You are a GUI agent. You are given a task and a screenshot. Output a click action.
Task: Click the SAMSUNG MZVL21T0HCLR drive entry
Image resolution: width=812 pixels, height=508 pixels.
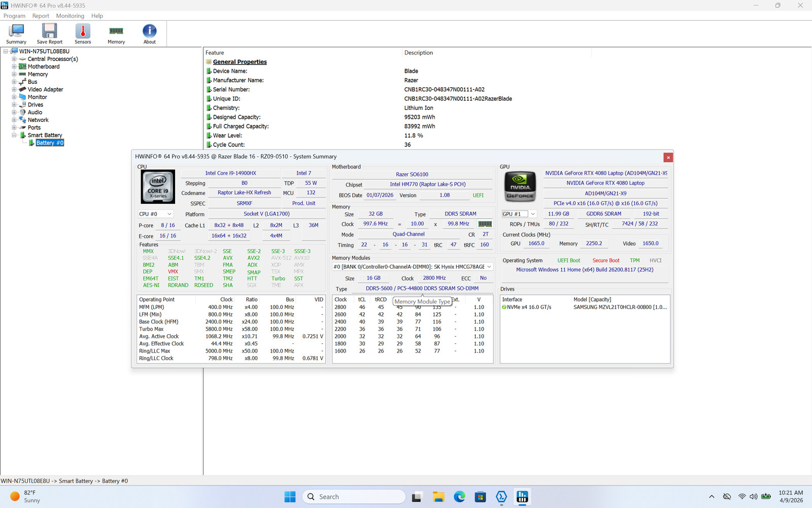[x=585, y=307]
